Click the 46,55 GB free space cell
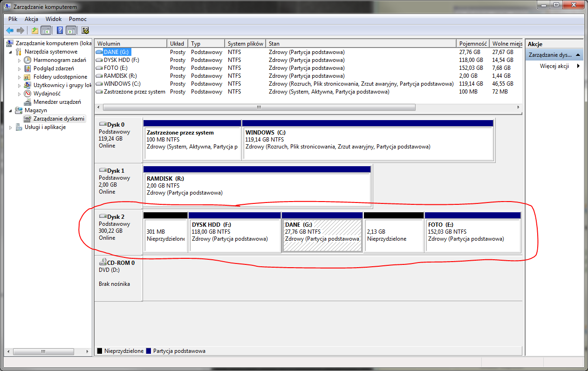588x371 pixels. click(x=503, y=84)
